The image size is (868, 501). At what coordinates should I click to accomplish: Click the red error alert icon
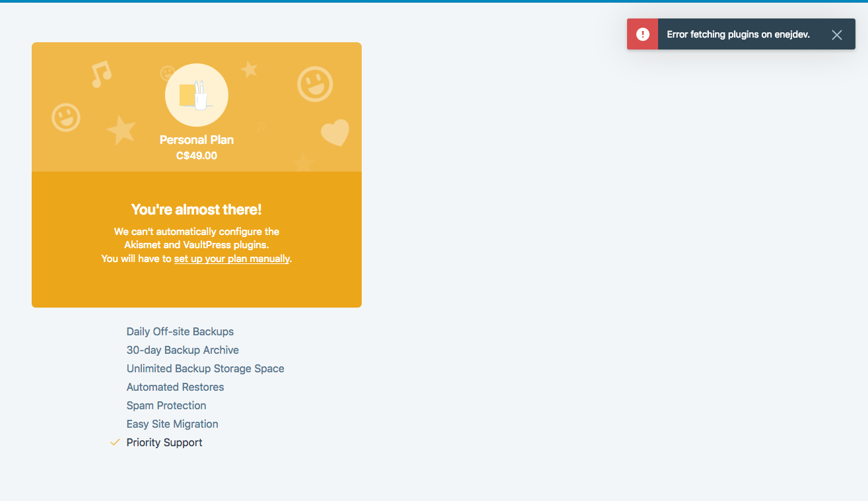pos(642,34)
